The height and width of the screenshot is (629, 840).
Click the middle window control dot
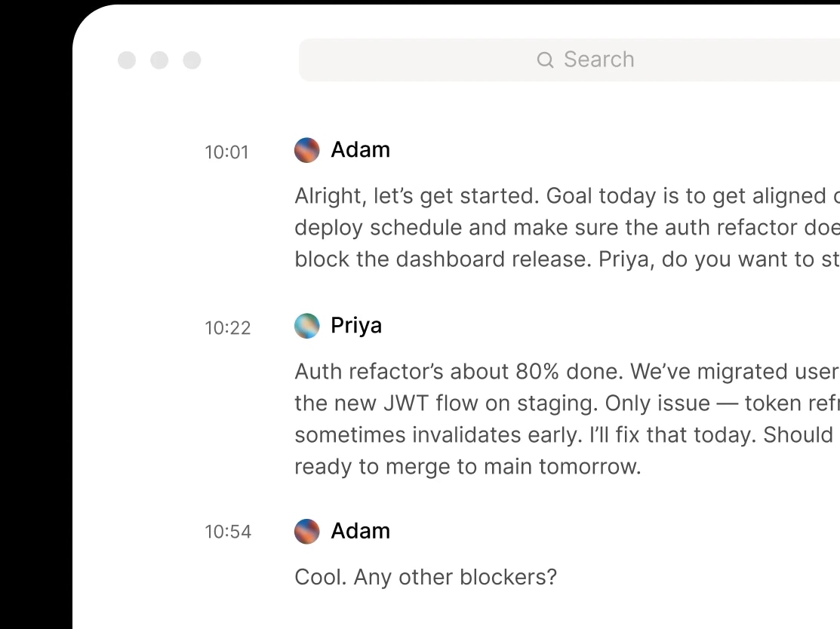pyautogui.click(x=159, y=60)
